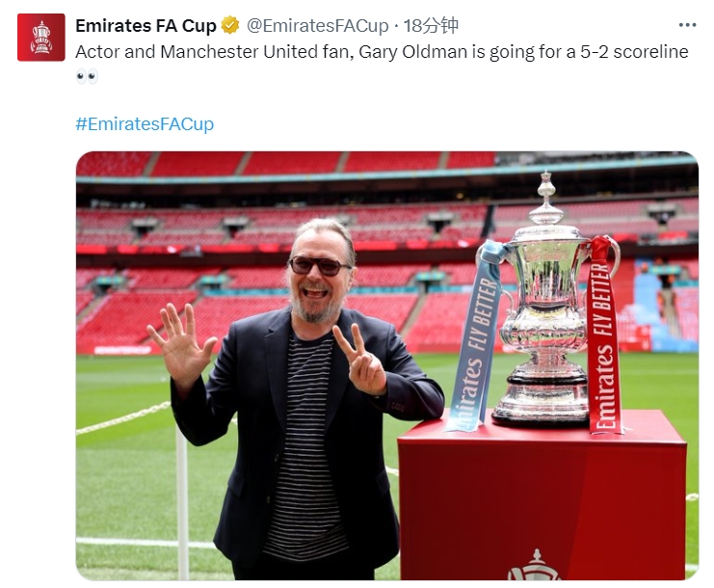Click the man's tinted sunglasses

[319, 265]
